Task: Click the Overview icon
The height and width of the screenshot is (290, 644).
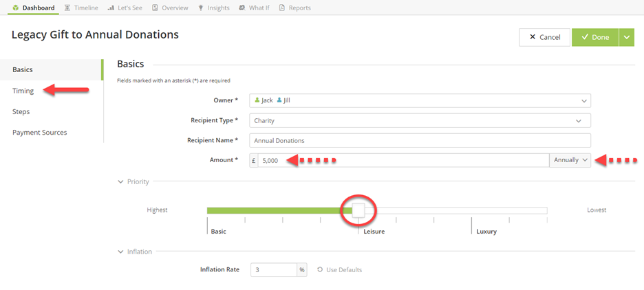Action: click(x=155, y=8)
